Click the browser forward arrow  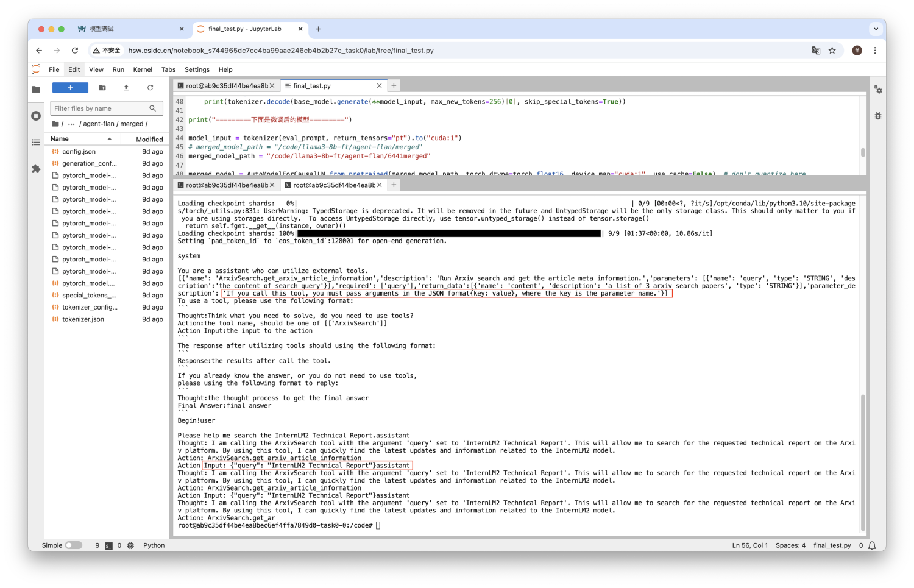pos(57,51)
